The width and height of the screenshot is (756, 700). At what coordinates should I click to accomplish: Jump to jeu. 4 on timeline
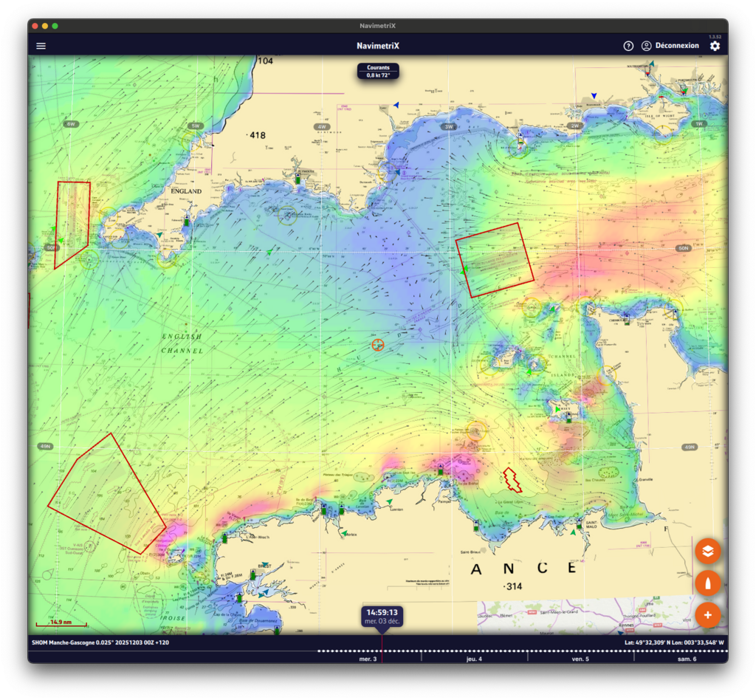tap(475, 658)
